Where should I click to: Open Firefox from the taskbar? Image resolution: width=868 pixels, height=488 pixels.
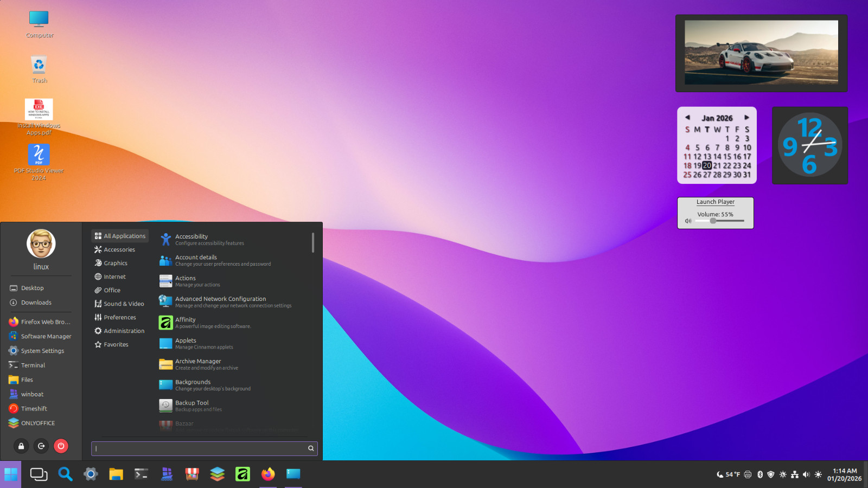[x=268, y=474]
